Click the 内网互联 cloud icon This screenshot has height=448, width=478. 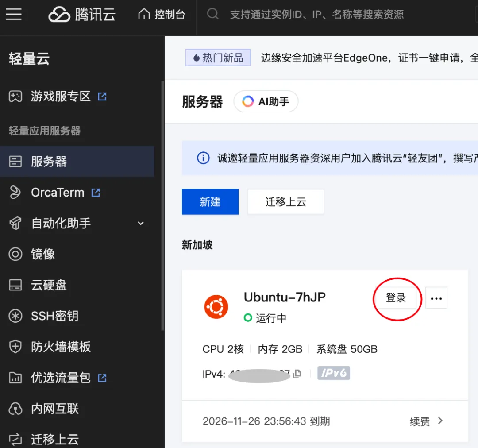click(15, 409)
